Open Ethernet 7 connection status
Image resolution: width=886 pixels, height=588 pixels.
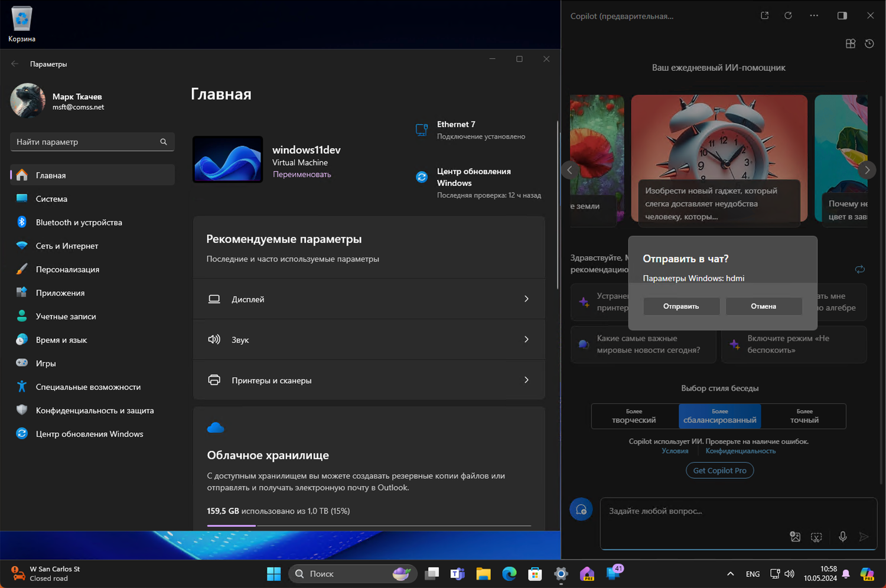click(470, 130)
